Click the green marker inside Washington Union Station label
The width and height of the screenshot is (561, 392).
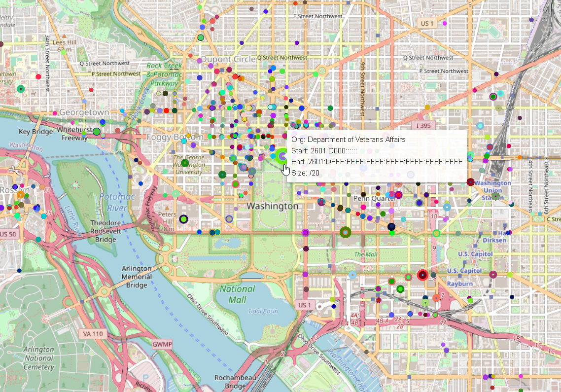[x=495, y=196]
